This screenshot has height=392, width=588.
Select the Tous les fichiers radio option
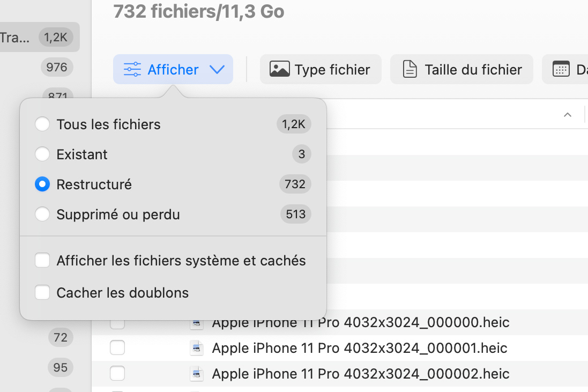click(x=42, y=124)
